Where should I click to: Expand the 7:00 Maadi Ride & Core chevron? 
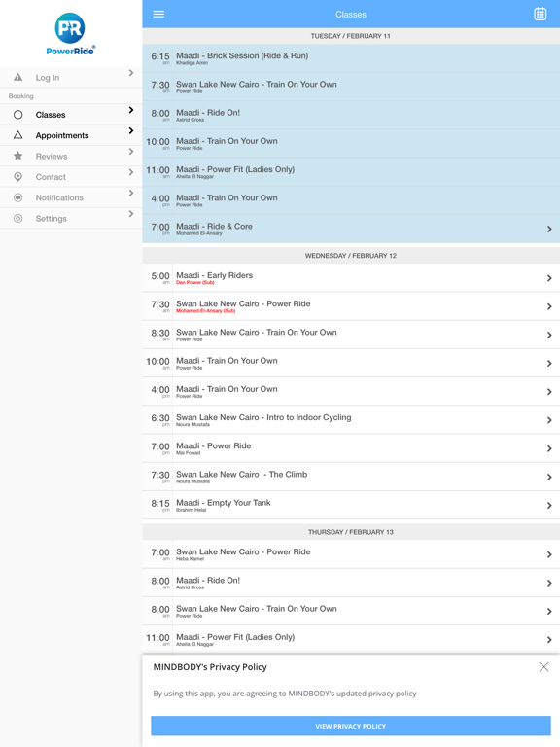click(549, 230)
